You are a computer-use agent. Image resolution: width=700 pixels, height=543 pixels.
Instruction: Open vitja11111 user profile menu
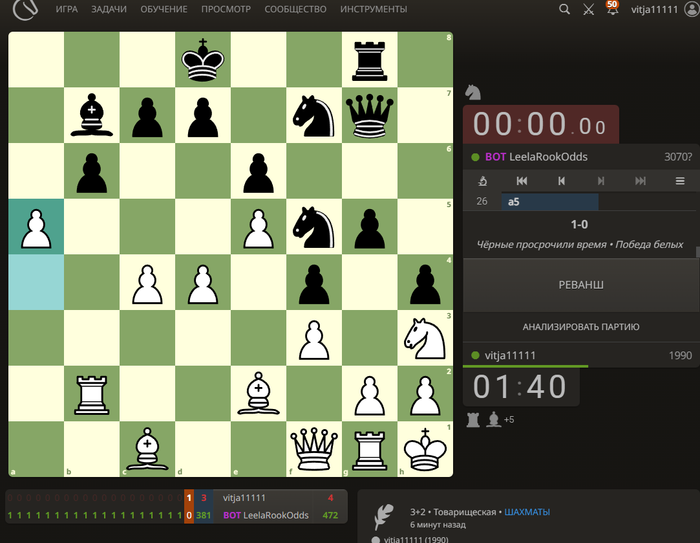click(664, 9)
